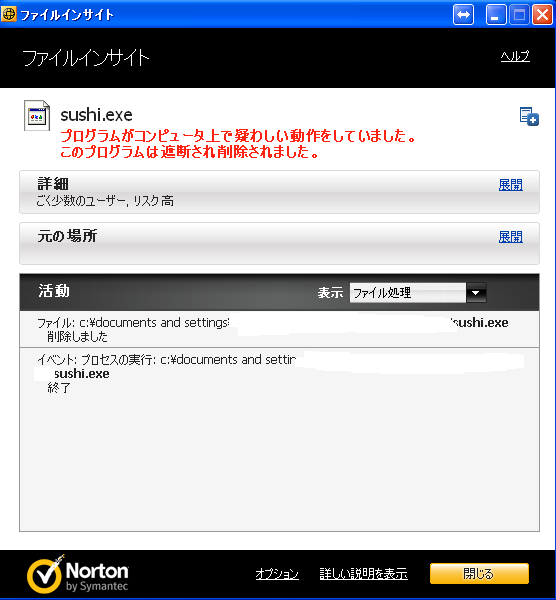The height and width of the screenshot is (600, 556).
Task: Click the Norton title bar app icon
Action: coord(8,14)
